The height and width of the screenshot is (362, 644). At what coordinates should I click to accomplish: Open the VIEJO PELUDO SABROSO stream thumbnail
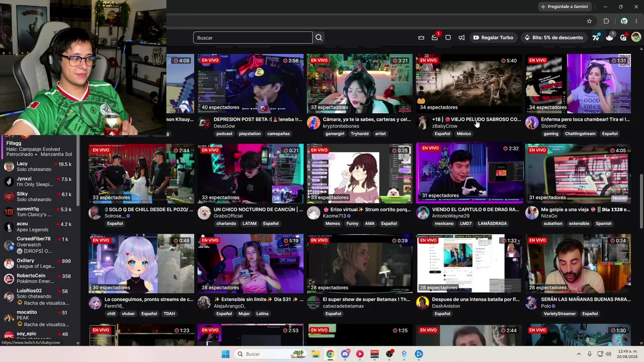(469, 83)
